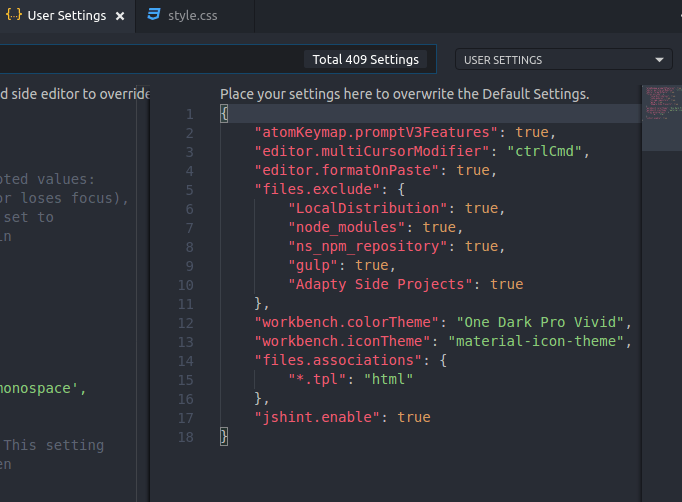Focus the settings search input field

point(150,60)
